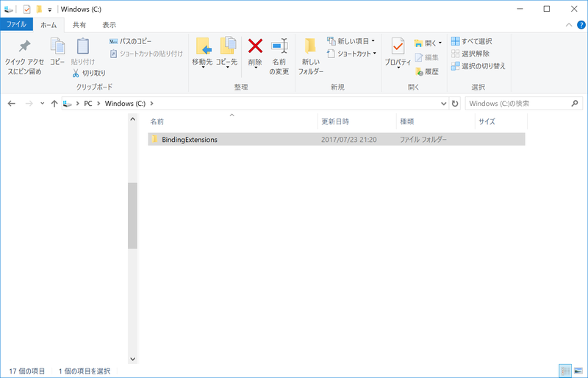Open the 新しい項目 (New item) dropdown
This screenshot has height=378, width=588.
(351, 41)
